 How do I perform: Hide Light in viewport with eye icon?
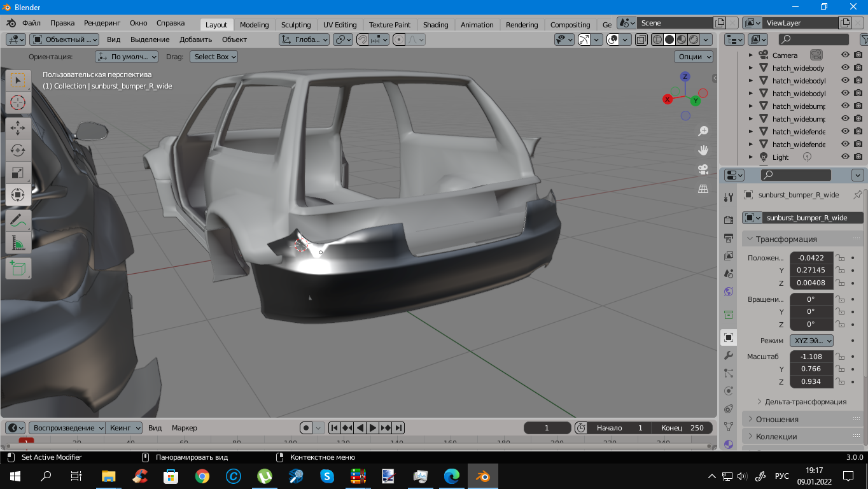(x=846, y=157)
